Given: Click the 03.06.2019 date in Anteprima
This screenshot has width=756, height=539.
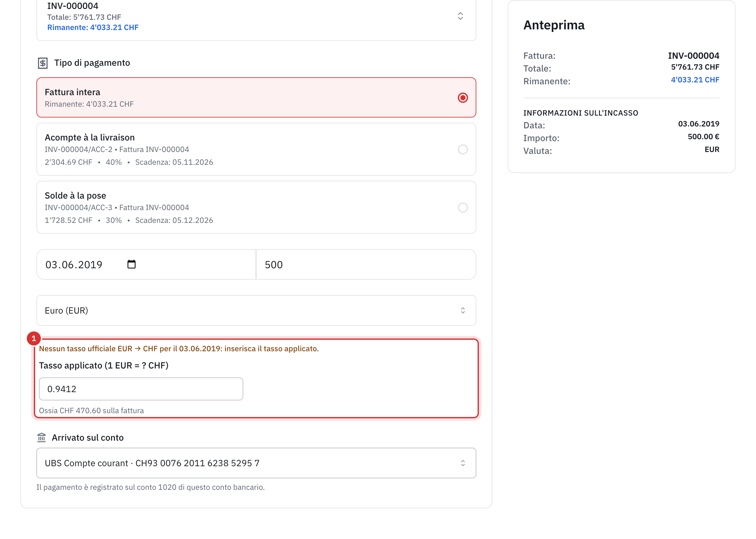Looking at the screenshot, I should [x=699, y=124].
